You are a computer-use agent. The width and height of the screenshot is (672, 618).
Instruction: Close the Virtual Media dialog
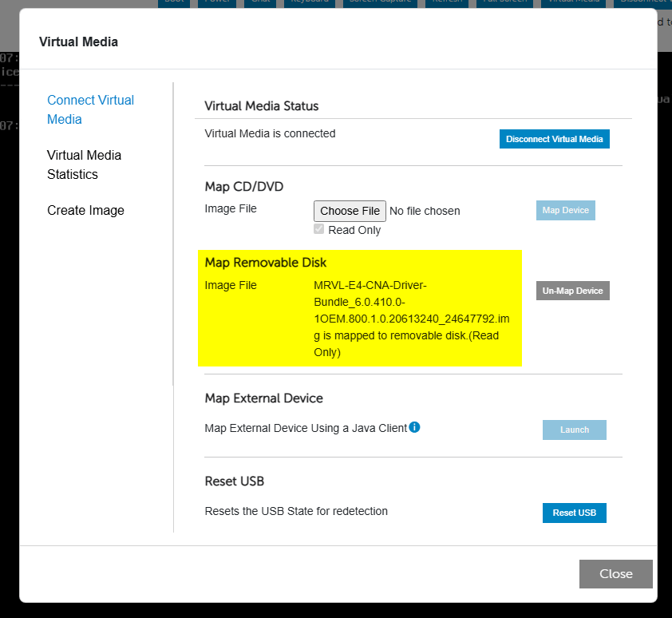pos(615,573)
